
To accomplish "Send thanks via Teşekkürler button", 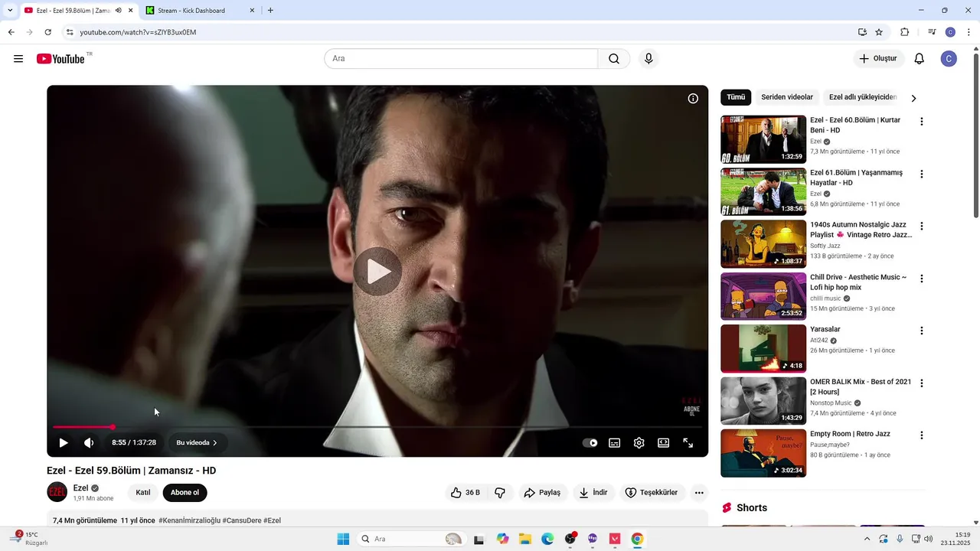I will point(652,493).
